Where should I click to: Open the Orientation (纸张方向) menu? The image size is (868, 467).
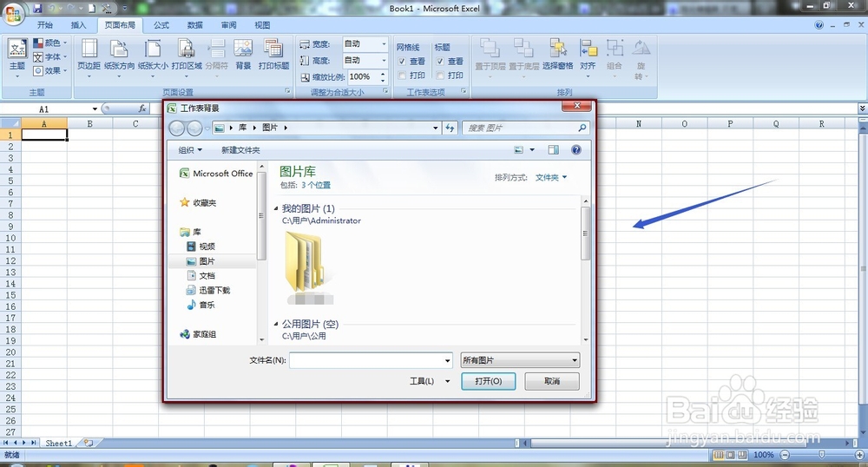pyautogui.click(x=119, y=59)
